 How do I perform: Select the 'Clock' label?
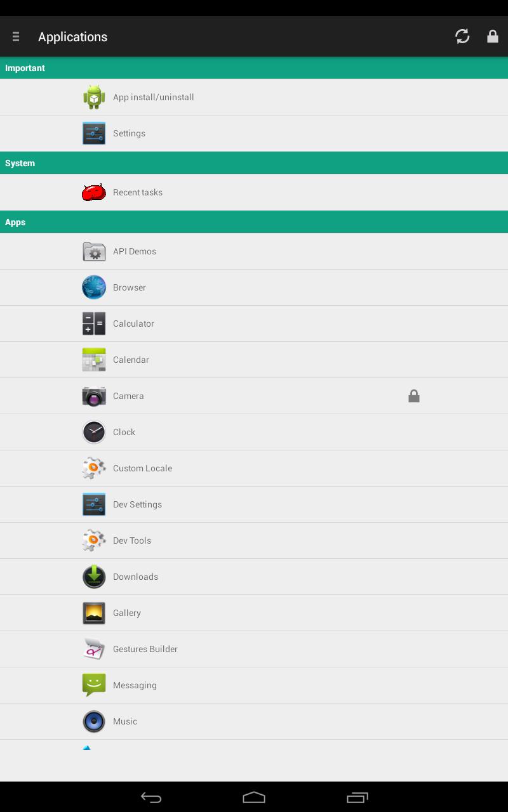[x=124, y=432]
